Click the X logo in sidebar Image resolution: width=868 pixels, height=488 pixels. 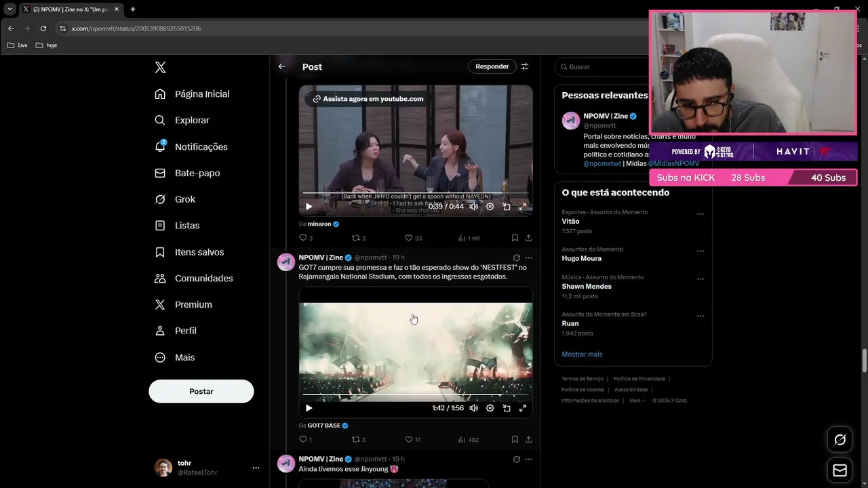(x=160, y=67)
